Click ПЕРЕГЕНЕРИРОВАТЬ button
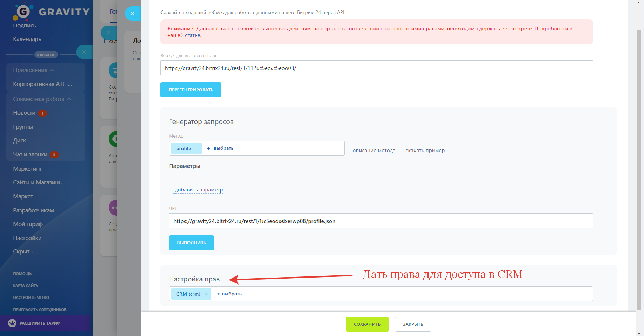The height and width of the screenshot is (336, 644). (191, 90)
